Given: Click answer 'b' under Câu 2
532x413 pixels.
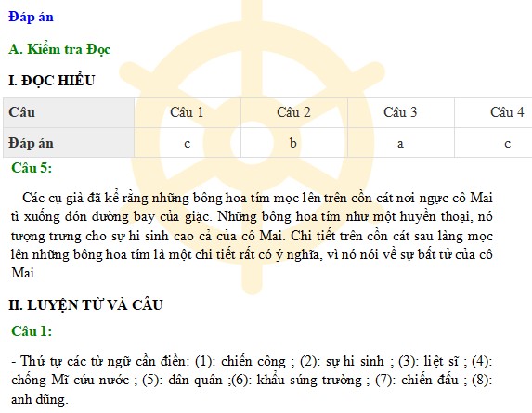Looking at the screenshot, I should tap(293, 143).
